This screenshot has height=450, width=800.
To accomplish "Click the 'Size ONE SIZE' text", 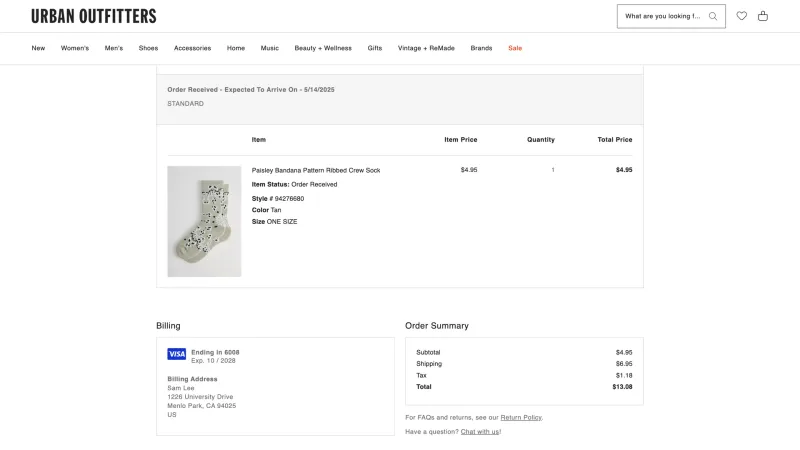I will tap(274, 221).
